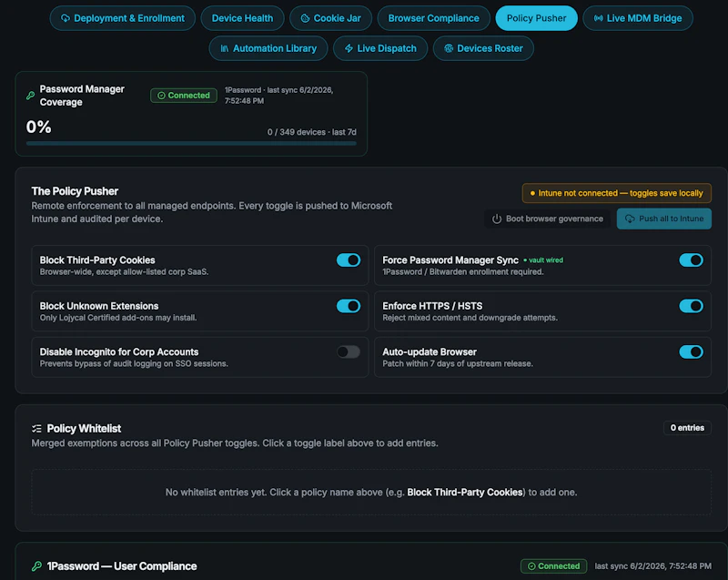Toggle off Block Unknown Extensions

pyautogui.click(x=349, y=306)
